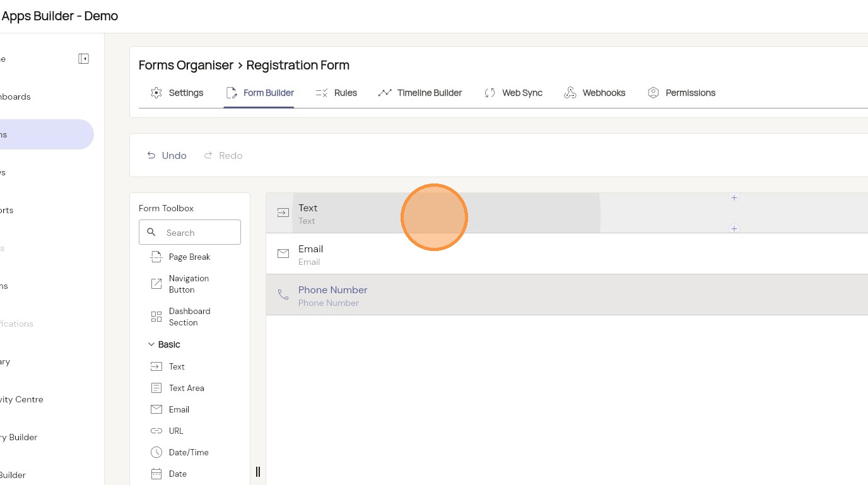Screen dimensions: 868x485
Task: Click plus icon below Text field
Action: click(x=734, y=228)
